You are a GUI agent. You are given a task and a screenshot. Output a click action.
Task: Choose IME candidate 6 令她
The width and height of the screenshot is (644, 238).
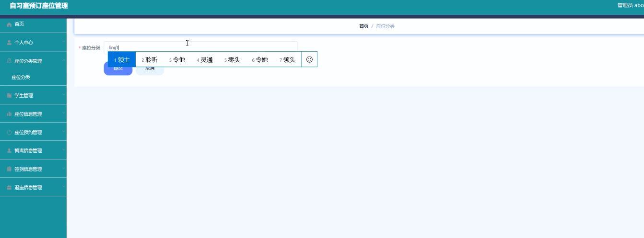[x=260, y=59]
